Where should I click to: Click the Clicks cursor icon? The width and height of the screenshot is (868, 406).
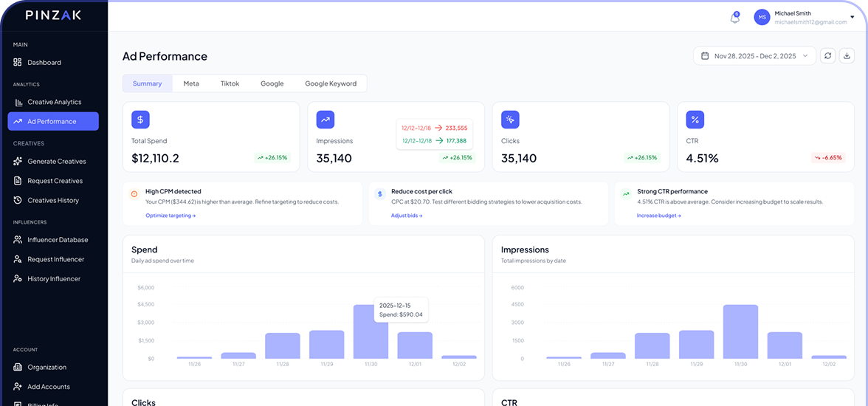510,120
